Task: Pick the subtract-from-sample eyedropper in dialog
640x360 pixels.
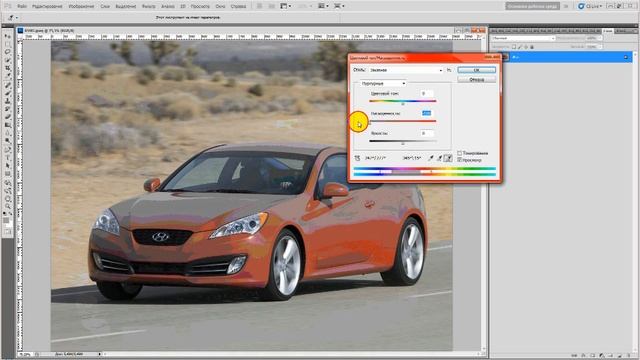Action: click(x=448, y=158)
